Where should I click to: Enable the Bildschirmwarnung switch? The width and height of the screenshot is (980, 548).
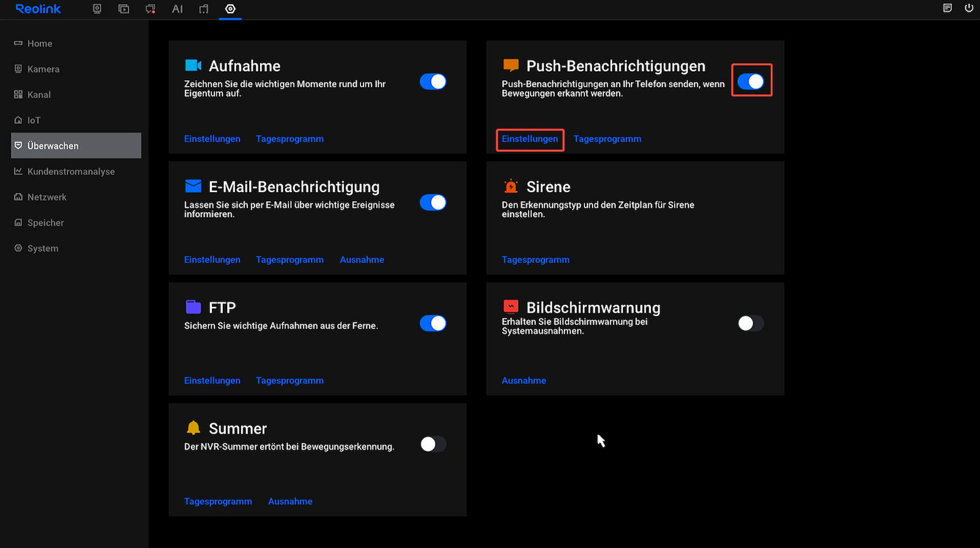coord(750,323)
